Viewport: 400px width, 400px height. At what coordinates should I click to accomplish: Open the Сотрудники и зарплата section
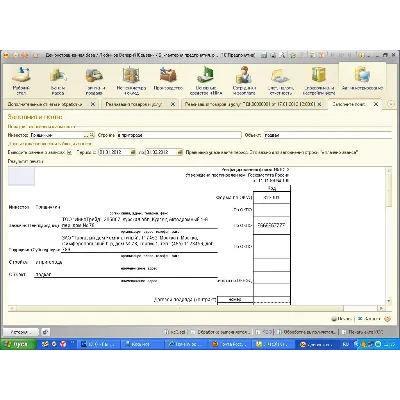click(x=244, y=80)
